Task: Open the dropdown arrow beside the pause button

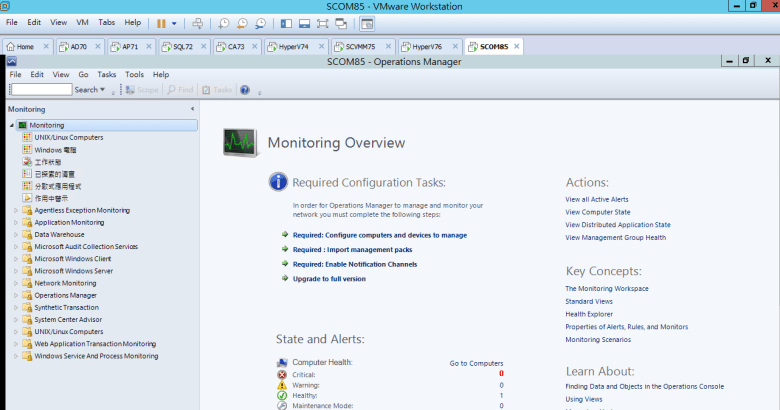Action: (175, 22)
